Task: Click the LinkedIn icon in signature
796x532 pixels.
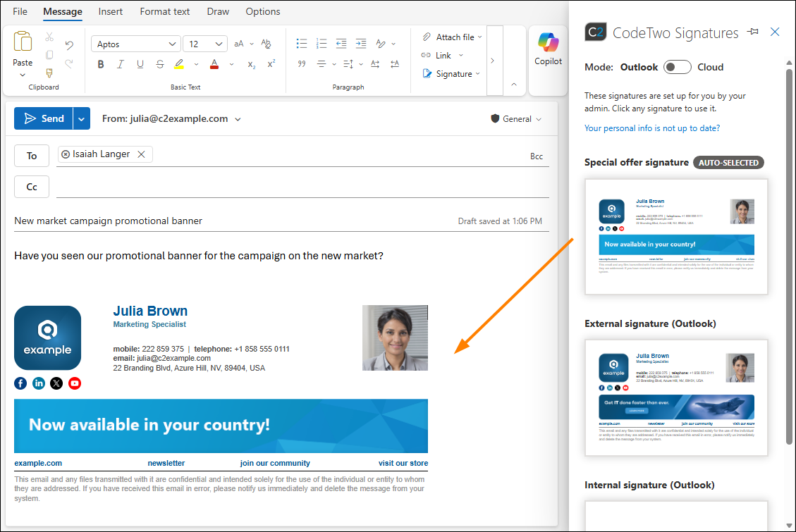Action: tap(39, 383)
